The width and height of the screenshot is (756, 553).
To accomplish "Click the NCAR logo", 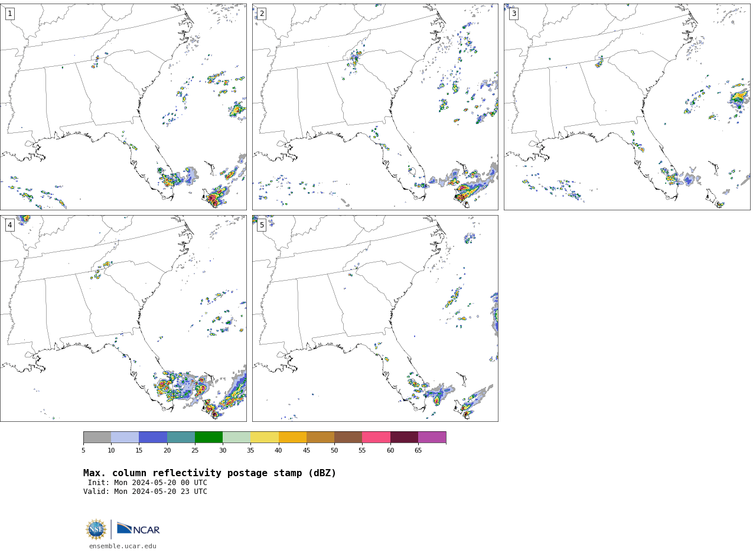I will 138,529.
